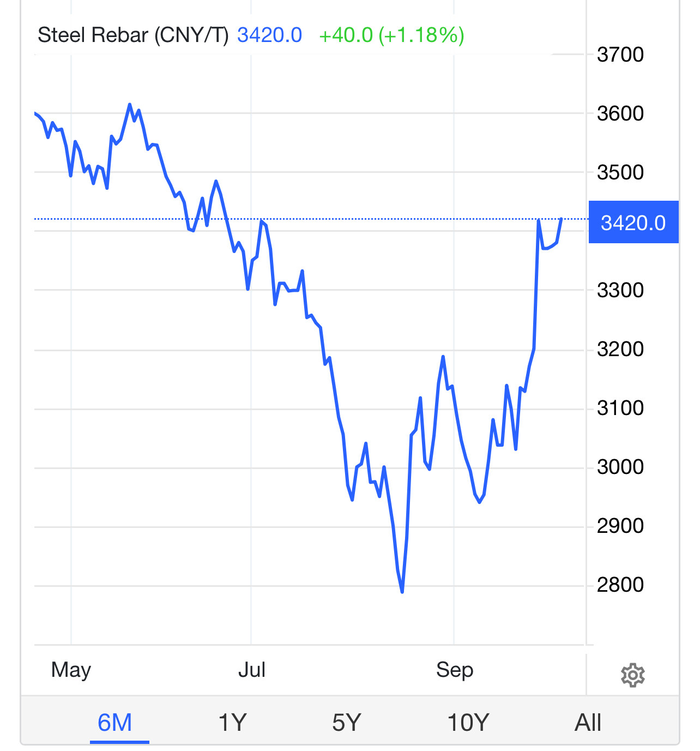Click the 3500 price axis label
This screenshot has width=700, height=751.
[x=620, y=172]
